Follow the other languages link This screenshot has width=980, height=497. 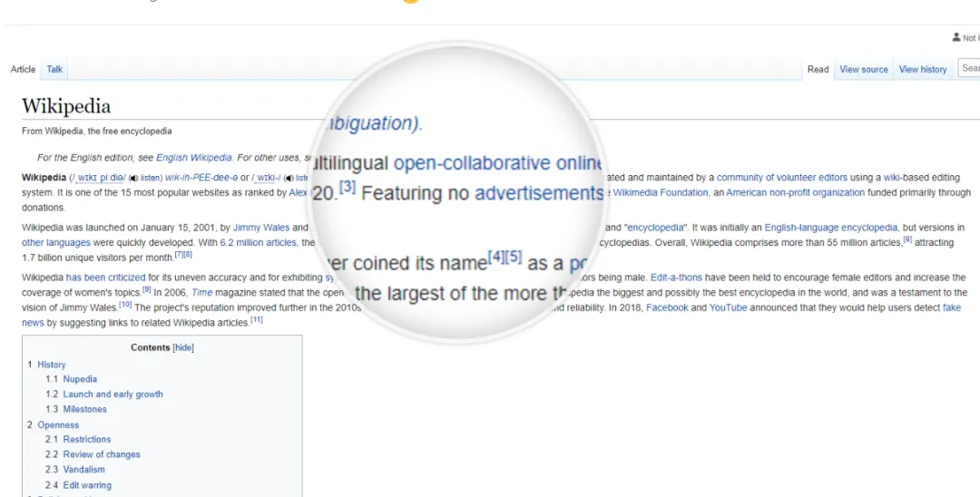point(56,242)
